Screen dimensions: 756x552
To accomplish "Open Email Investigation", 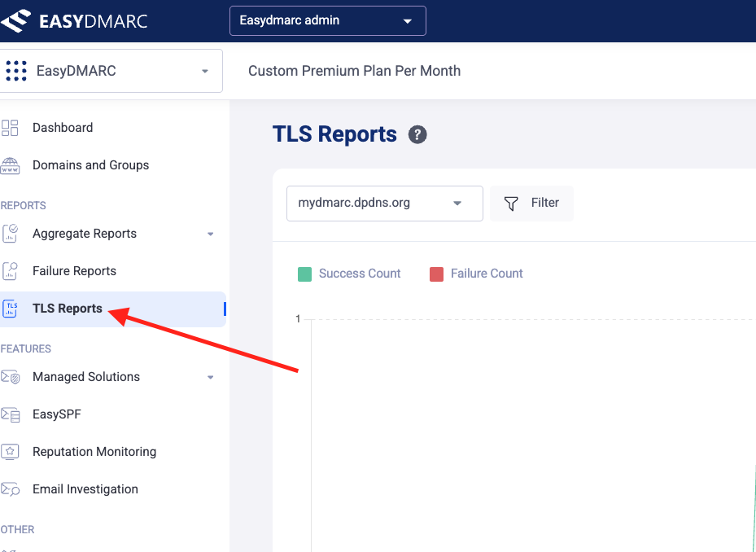I will pyautogui.click(x=85, y=489).
